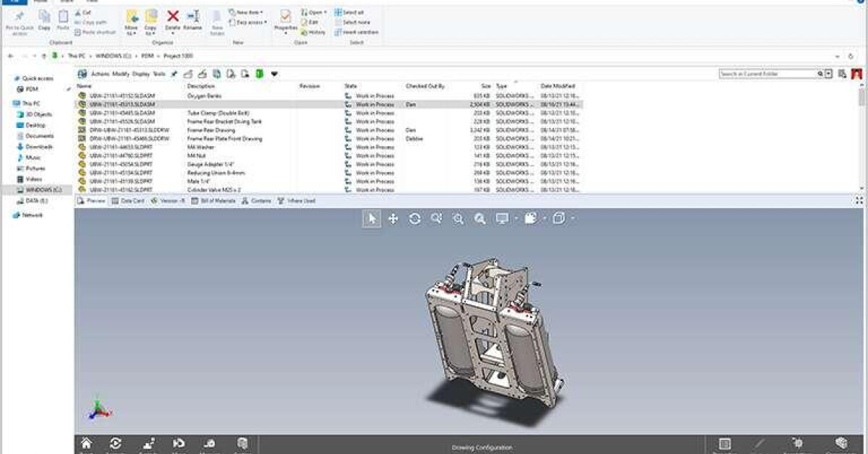Open the Tools menu in PDM toolbar

pos(159,74)
